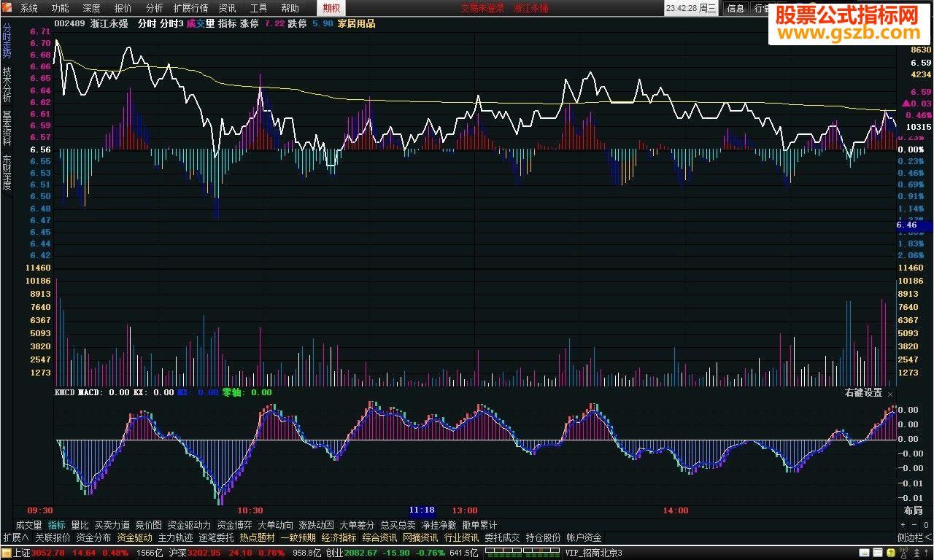Image resolution: width=934 pixels, height=560 pixels.
Task: Close the KMCD indicator panel with x
Action: pyautogui.click(x=890, y=393)
